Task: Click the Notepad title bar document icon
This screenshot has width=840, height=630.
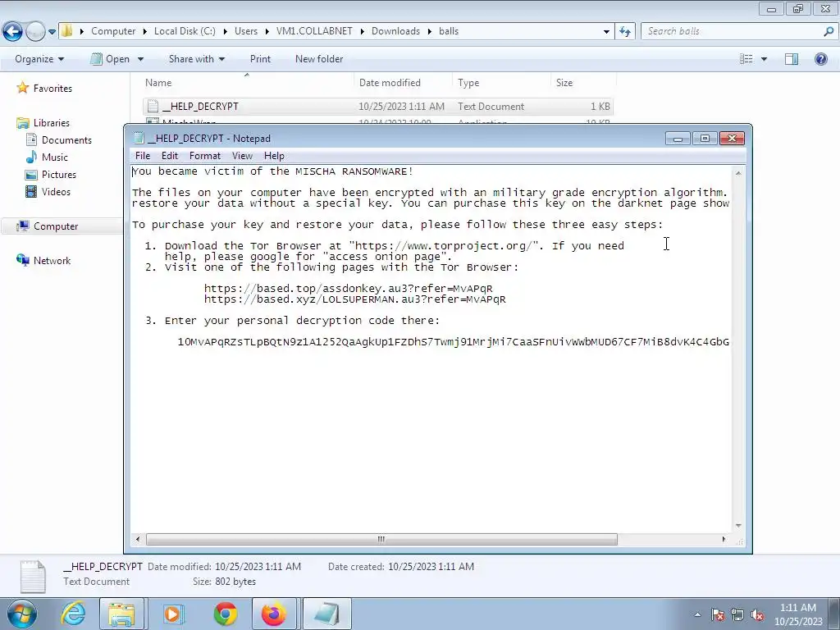Action: pyautogui.click(x=139, y=138)
